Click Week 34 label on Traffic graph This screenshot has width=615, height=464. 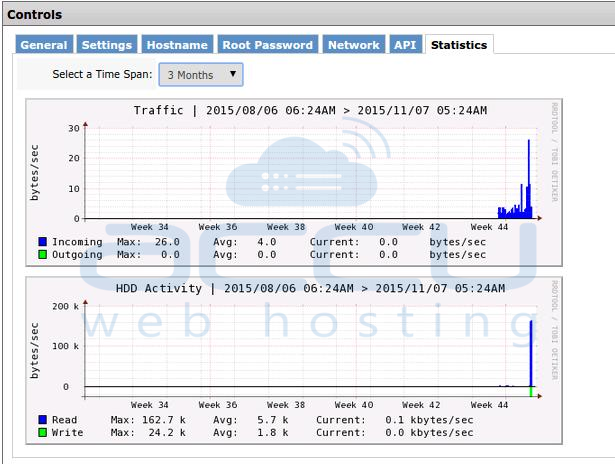(x=149, y=227)
